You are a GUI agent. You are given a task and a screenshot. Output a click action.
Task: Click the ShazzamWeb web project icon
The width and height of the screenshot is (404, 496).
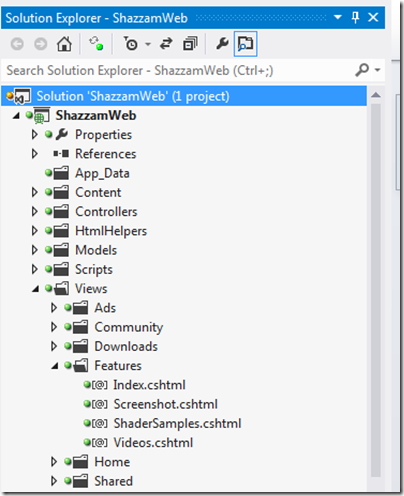41,116
